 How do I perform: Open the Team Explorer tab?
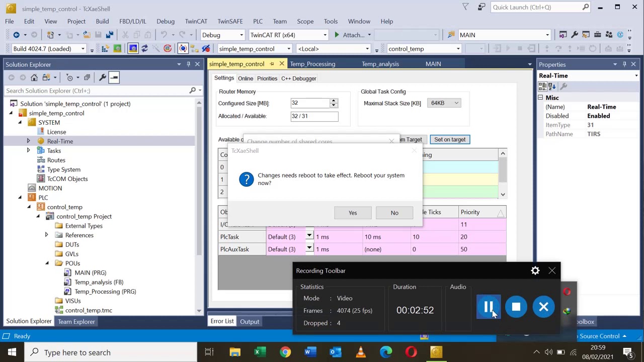click(x=76, y=322)
